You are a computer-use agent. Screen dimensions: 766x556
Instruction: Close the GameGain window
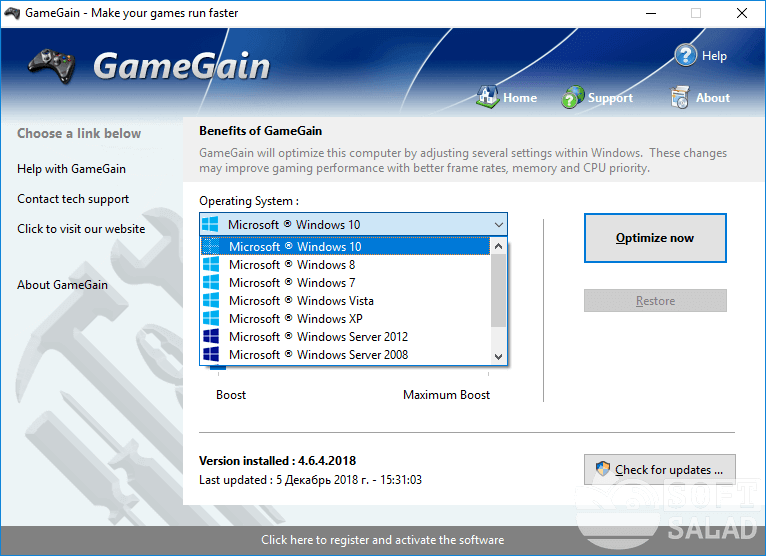(742, 13)
